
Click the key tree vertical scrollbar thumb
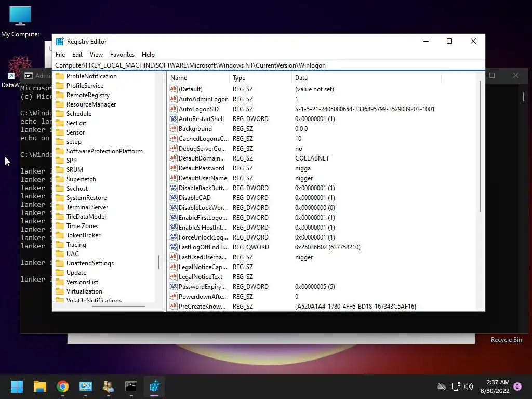[x=159, y=262]
